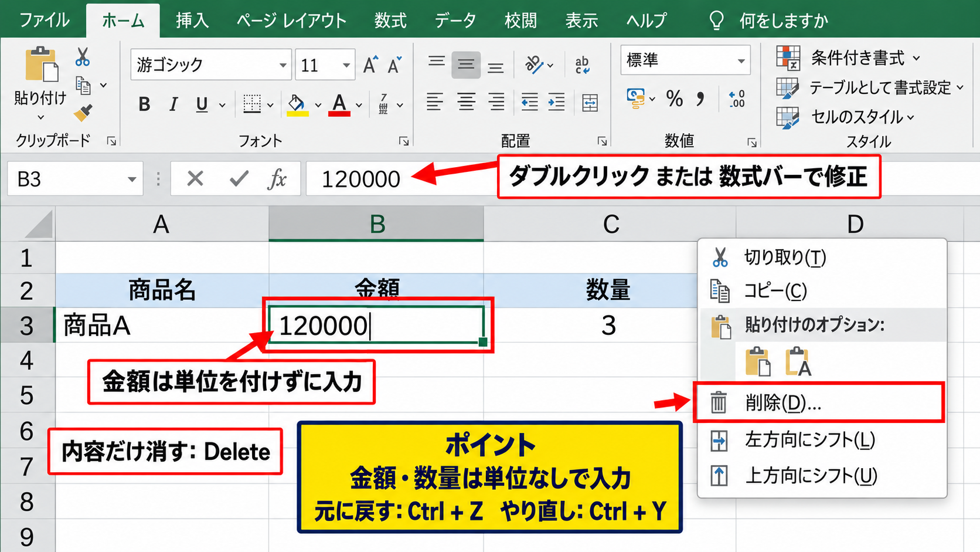Click the merge and center icon
Image resolution: width=980 pixels, height=552 pixels.
pyautogui.click(x=590, y=103)
